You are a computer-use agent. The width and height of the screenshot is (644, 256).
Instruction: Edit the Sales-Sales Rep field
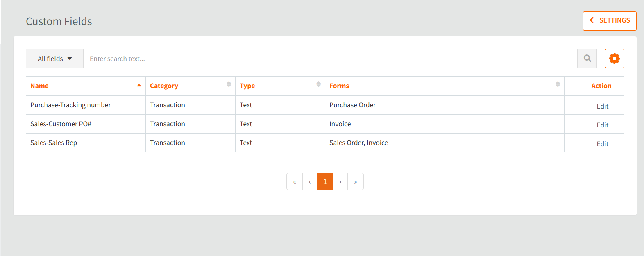point(602,144)
